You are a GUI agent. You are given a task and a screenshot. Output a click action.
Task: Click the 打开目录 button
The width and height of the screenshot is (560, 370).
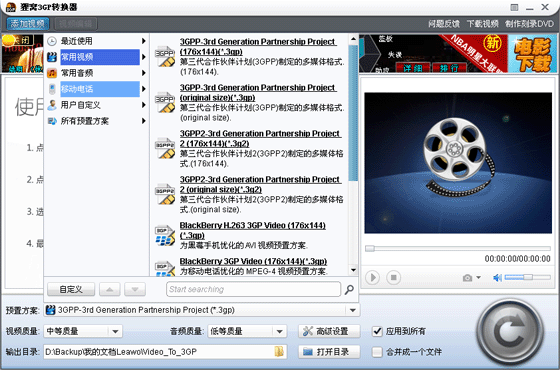tap(329, 352)
